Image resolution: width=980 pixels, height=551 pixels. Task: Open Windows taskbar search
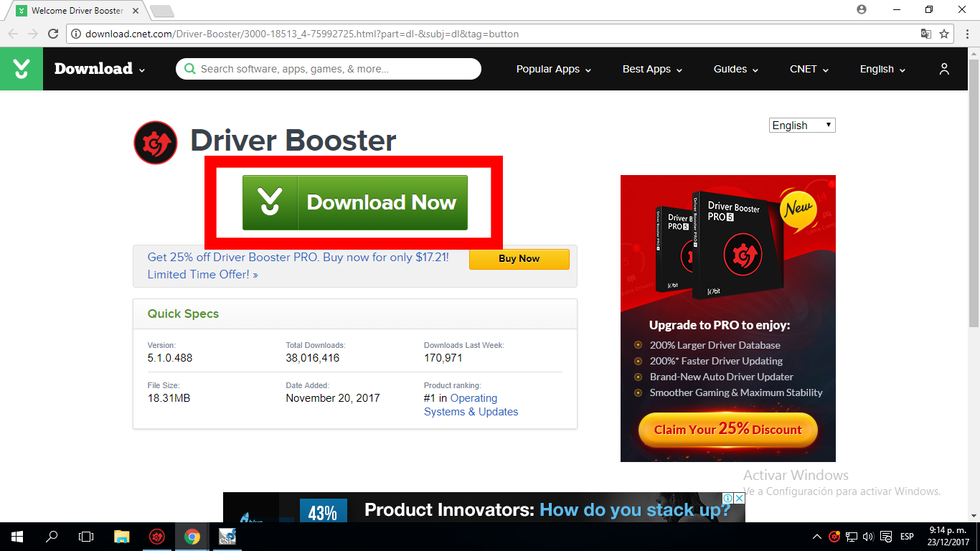coord(52,537)
